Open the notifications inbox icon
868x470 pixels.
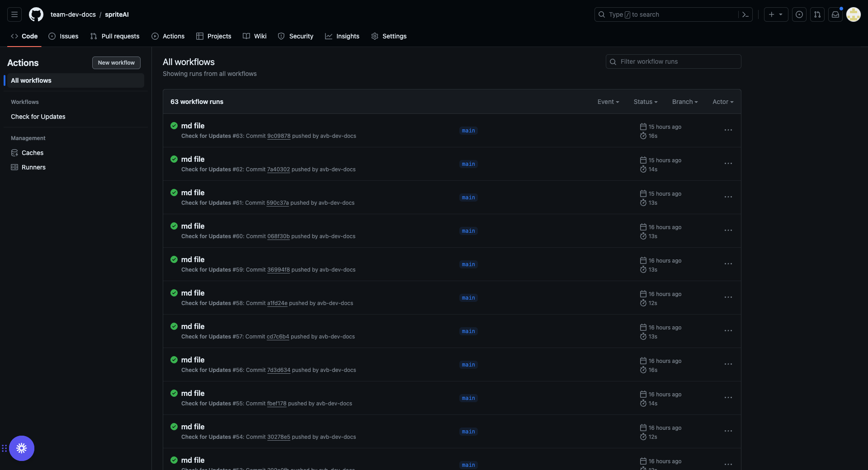point(835,14)
